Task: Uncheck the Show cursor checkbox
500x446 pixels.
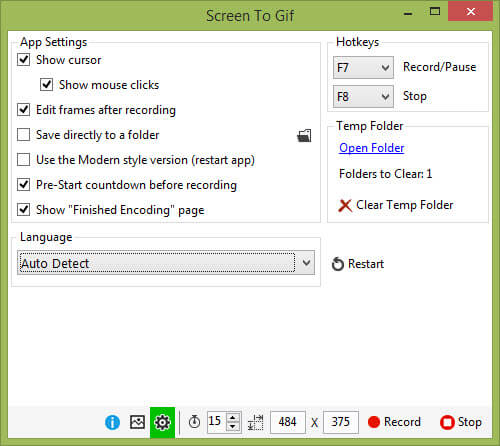Action: (24, 60)
